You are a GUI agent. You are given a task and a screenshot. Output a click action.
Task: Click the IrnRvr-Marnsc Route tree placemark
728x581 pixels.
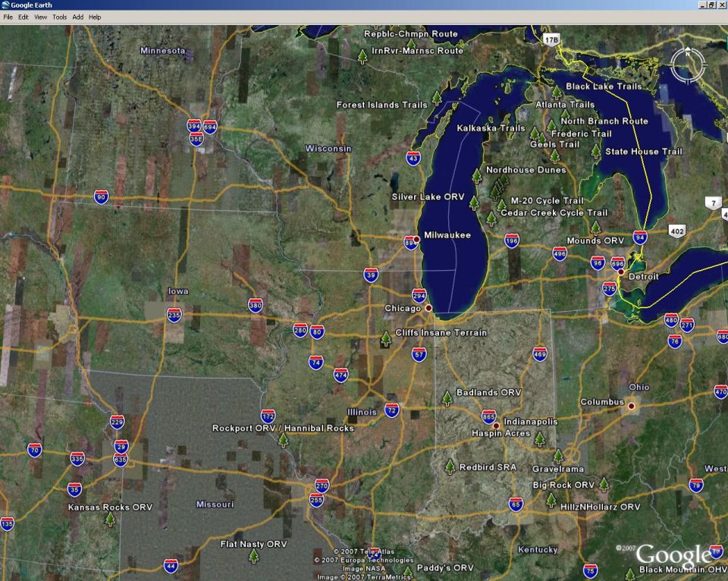coord(362,57)
